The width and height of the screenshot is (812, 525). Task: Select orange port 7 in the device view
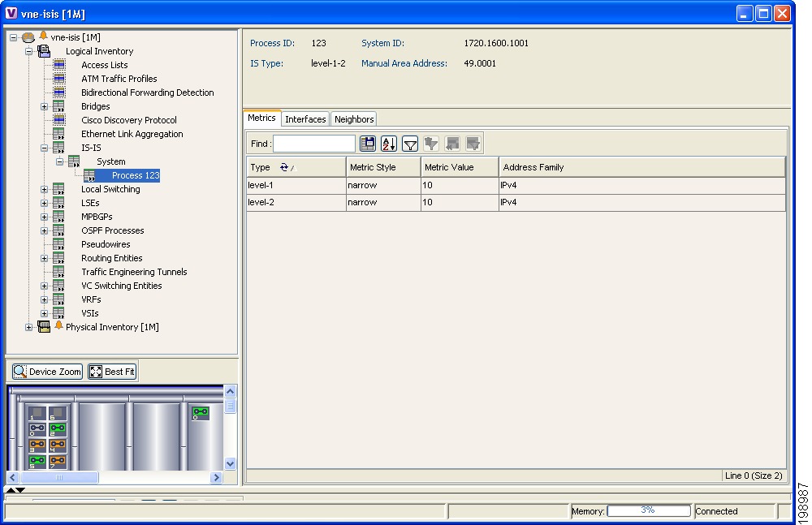[58, 461]
